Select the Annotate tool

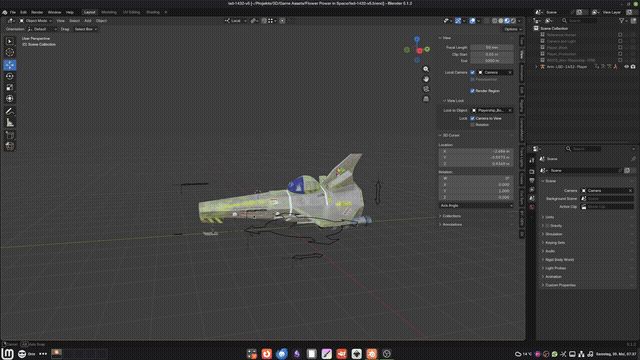(10, 111)
